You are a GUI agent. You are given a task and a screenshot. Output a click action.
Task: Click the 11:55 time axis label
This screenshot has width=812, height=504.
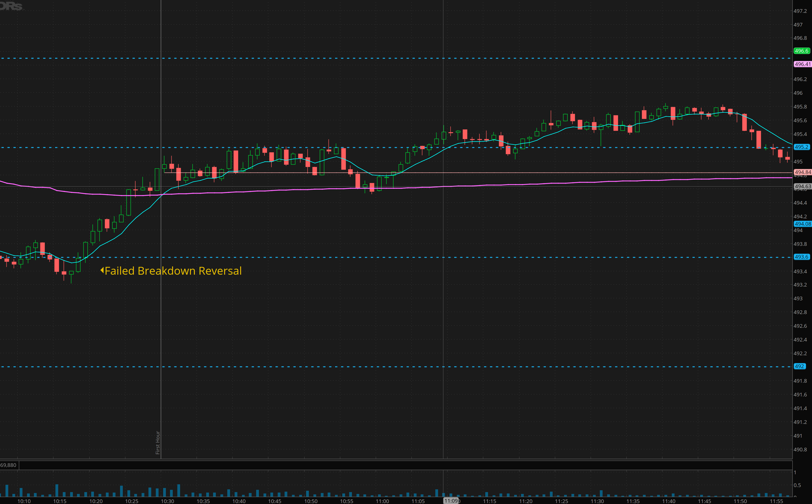[776, 501]
